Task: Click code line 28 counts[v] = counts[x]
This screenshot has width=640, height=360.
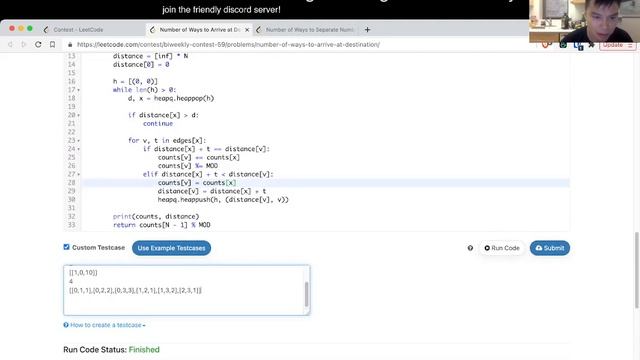Action: coord(197,182)
